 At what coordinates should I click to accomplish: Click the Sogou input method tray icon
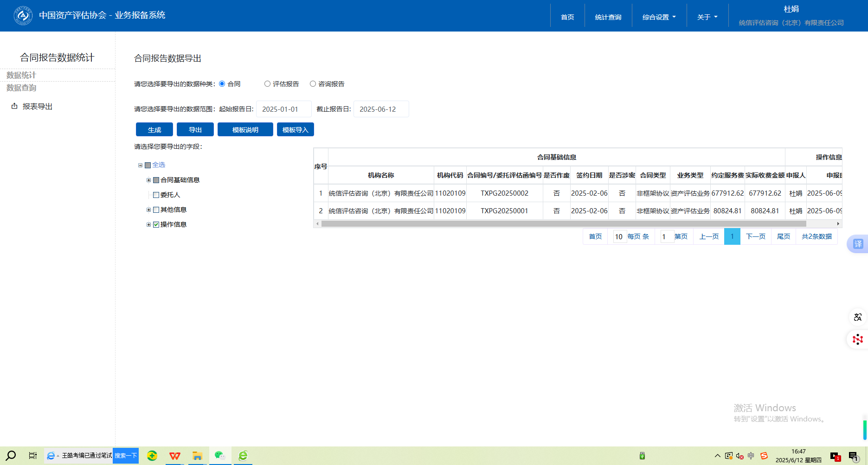click(764, 456)
